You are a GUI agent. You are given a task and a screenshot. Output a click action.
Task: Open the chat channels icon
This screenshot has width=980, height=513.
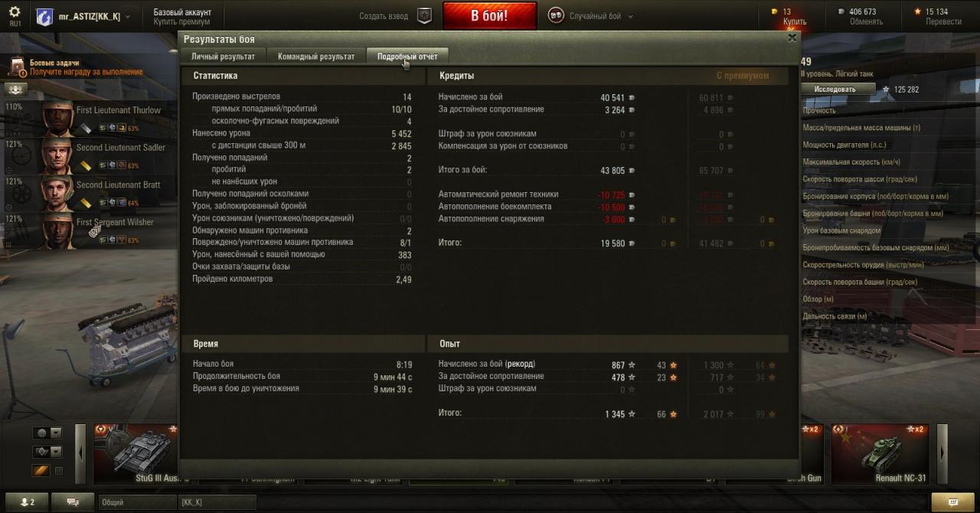click(x=73, y=502)
